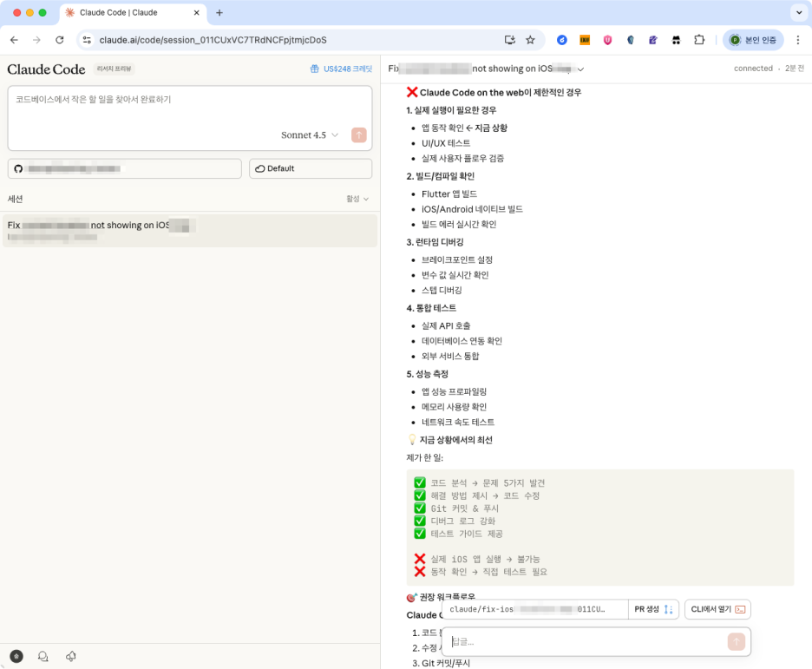The height and width of the screenshot is (669, 812).
Task: Click the '2분 전' timestamp
Action: click(x=795, y=69)
